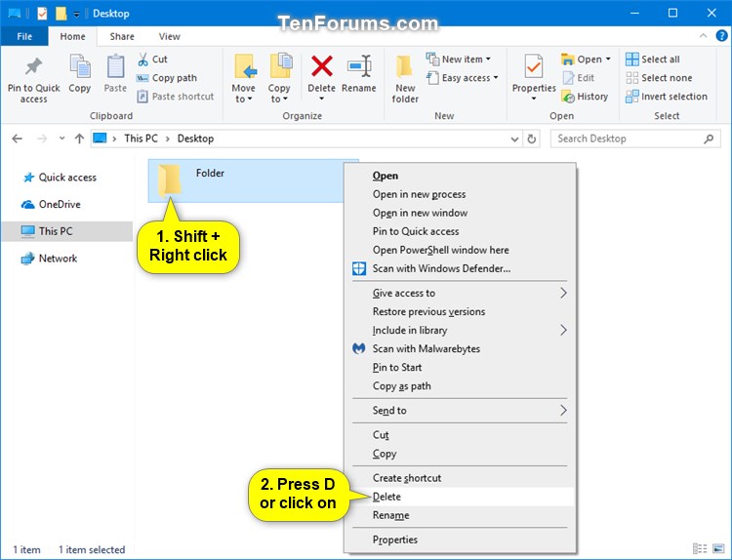Choose Properties in the context menu
The width and height of the screenshot is (732, 560).
460,540
